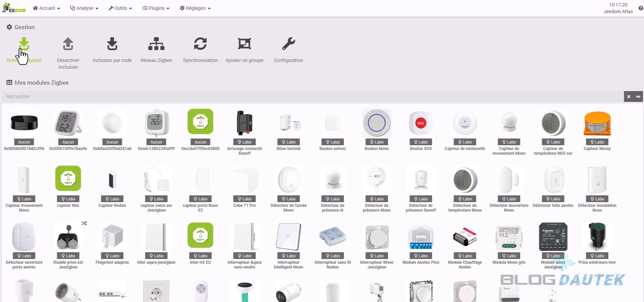Select Interrupteur intelligent Moes device

[x=289, y=246]
